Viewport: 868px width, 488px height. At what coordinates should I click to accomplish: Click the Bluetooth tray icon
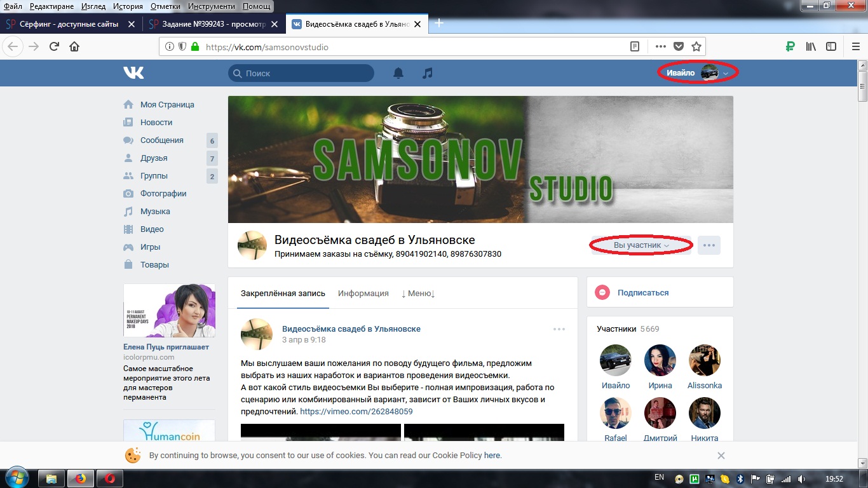click(740, 478)
